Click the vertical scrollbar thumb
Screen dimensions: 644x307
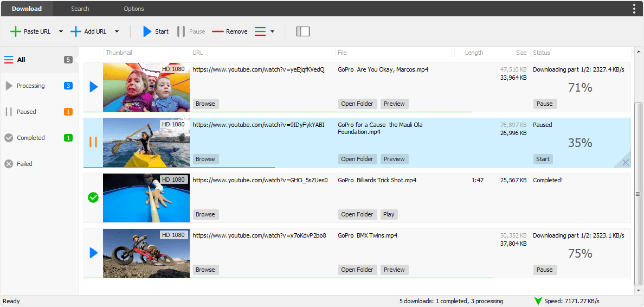(638, 194)
